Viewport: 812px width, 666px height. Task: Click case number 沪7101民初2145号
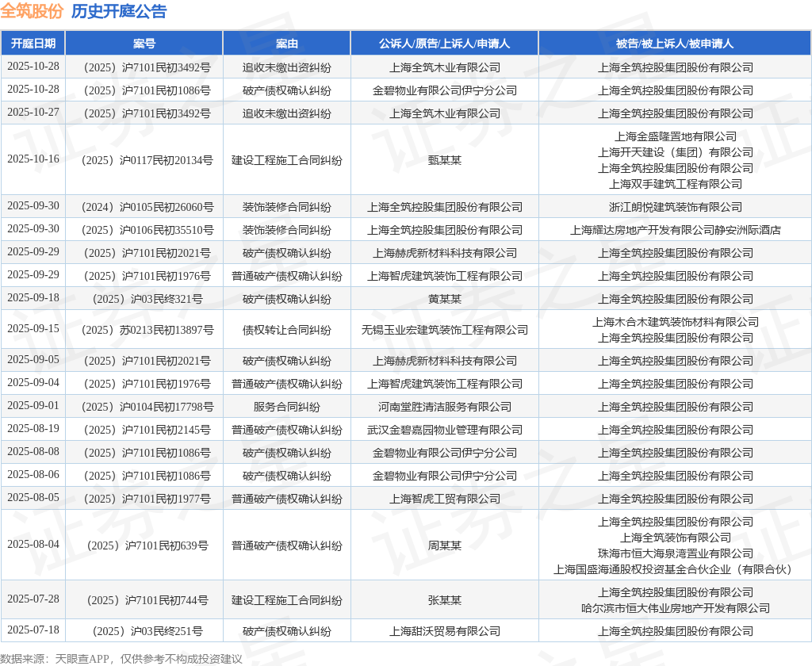click(147, 430)
